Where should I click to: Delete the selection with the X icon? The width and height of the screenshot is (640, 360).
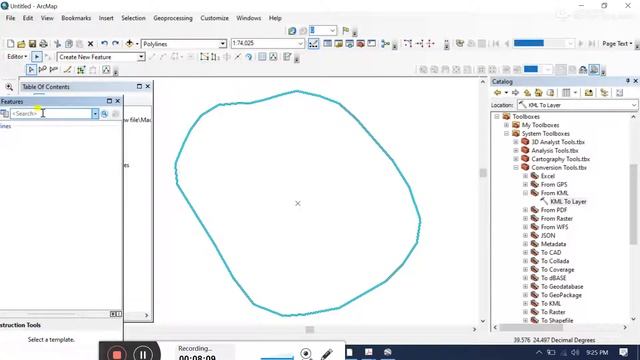point(91,44)
